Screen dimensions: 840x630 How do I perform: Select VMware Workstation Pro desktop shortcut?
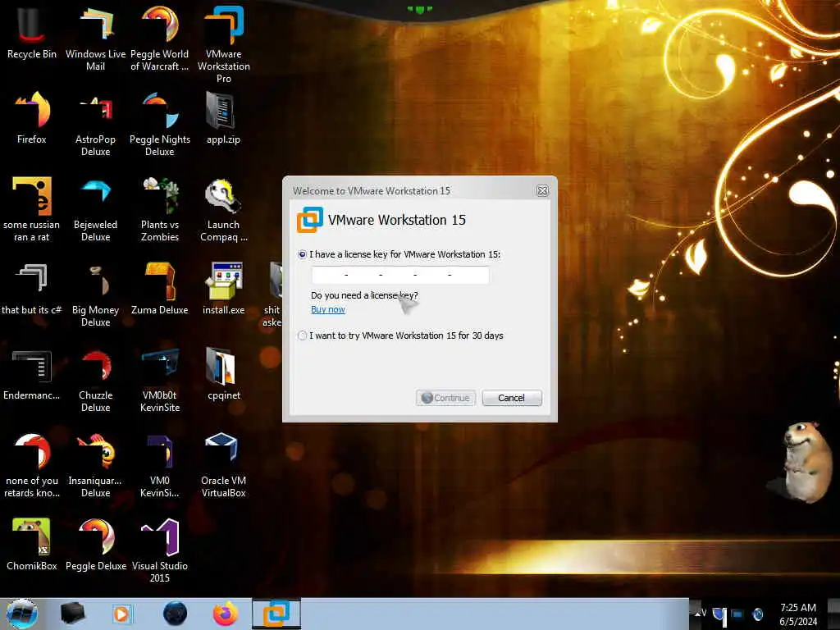224,44
